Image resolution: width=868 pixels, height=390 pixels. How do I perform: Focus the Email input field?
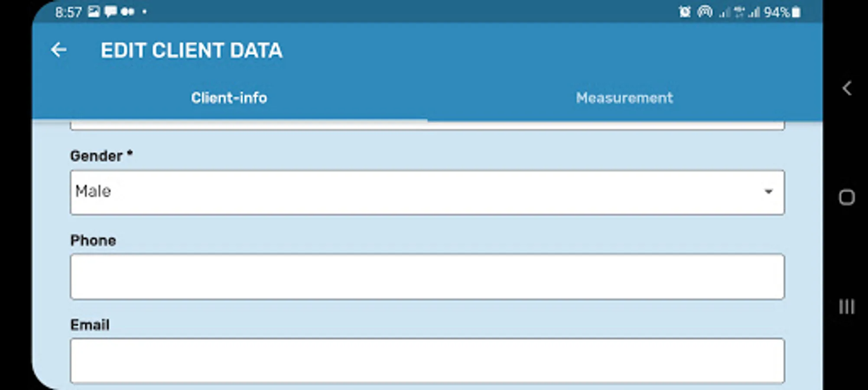tap(427, 361)
